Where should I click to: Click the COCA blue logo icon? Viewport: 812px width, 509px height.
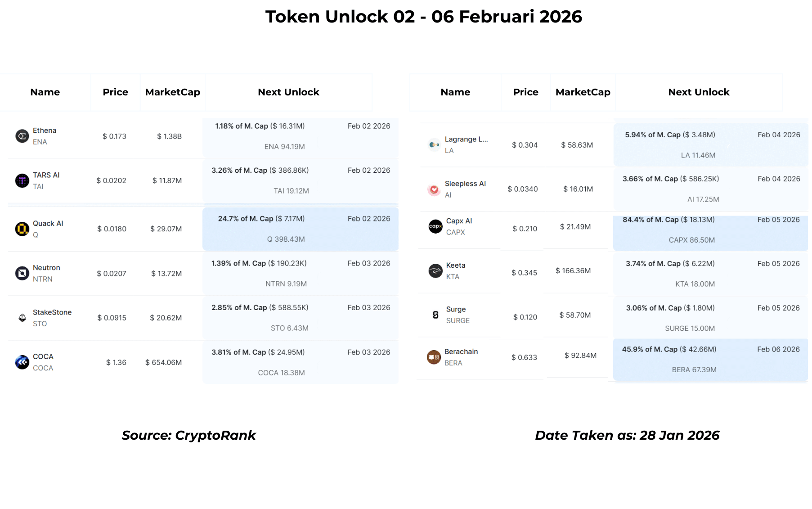point(22,362)
